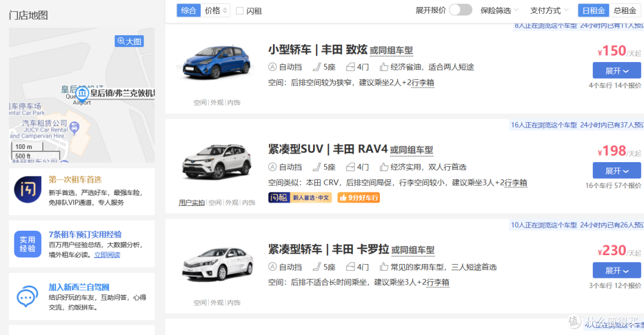Click the 或同组车型 note beside Toyota 致炫
644x335 pixels.
point(391,51)
